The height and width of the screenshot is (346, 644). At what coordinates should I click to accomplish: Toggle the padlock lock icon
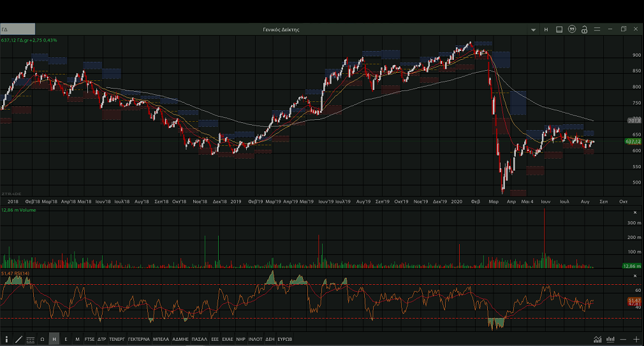click(x=585, y=29)
